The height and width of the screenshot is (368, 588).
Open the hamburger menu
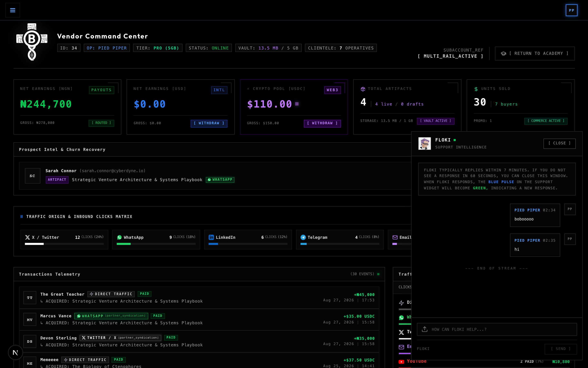pyautogui.click(x=13, y=10)
